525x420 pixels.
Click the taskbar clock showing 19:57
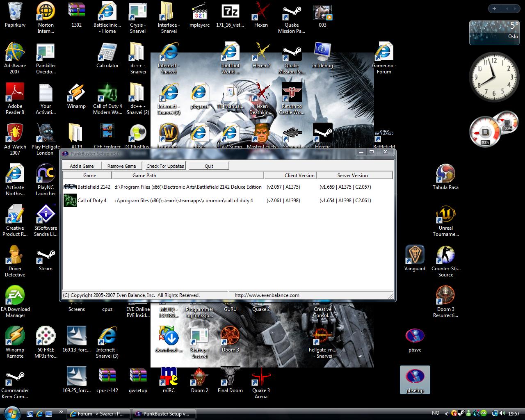click(514, 413)
